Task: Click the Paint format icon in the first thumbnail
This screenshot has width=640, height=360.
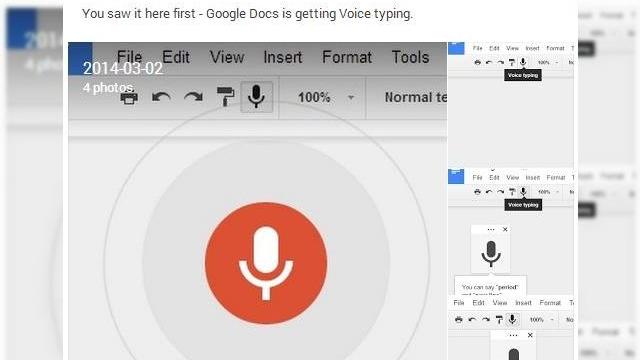Action: point(511,63)
